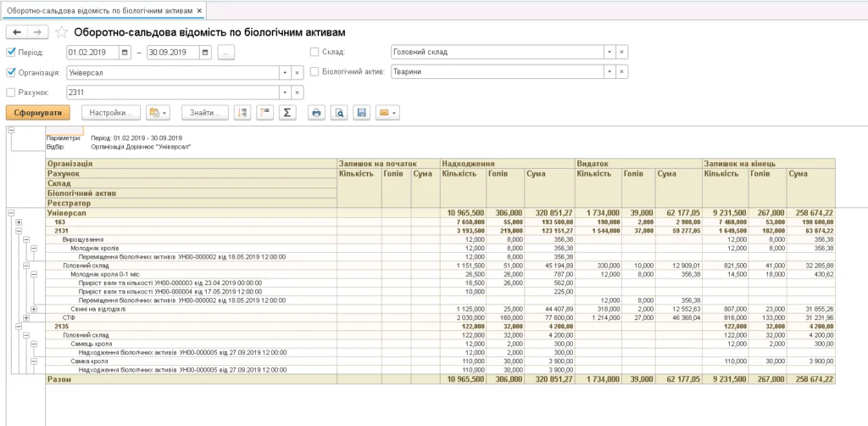Click the Приріст ваги та кількості УН00-000003 row

pos(170,283)
